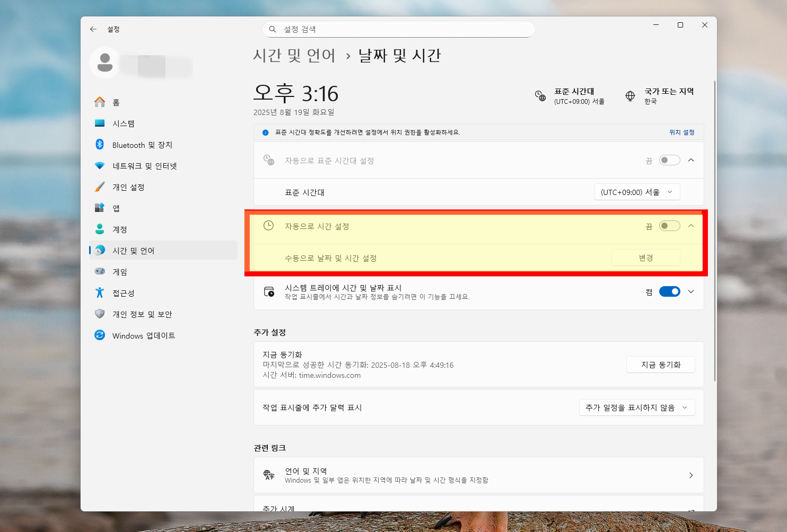Click the 홈 house icon
The width and height of the screenshot is (787, 532).
coord(100,102)
